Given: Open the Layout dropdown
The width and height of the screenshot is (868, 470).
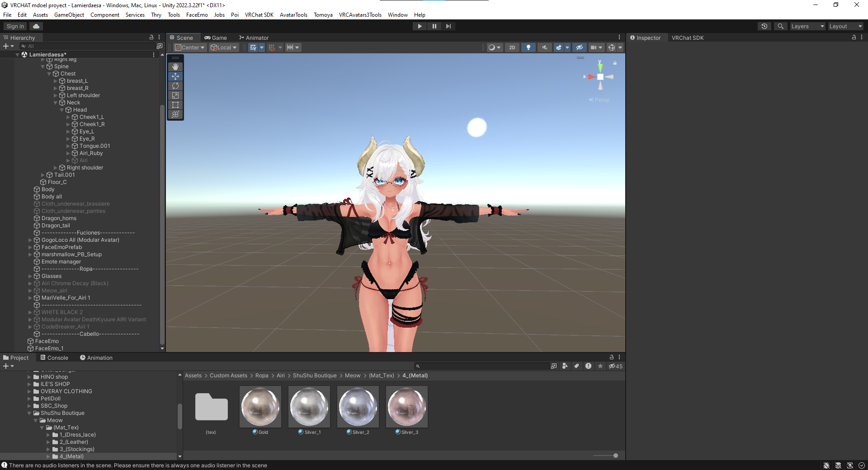Looking at the screenshot, I should 845,26.
